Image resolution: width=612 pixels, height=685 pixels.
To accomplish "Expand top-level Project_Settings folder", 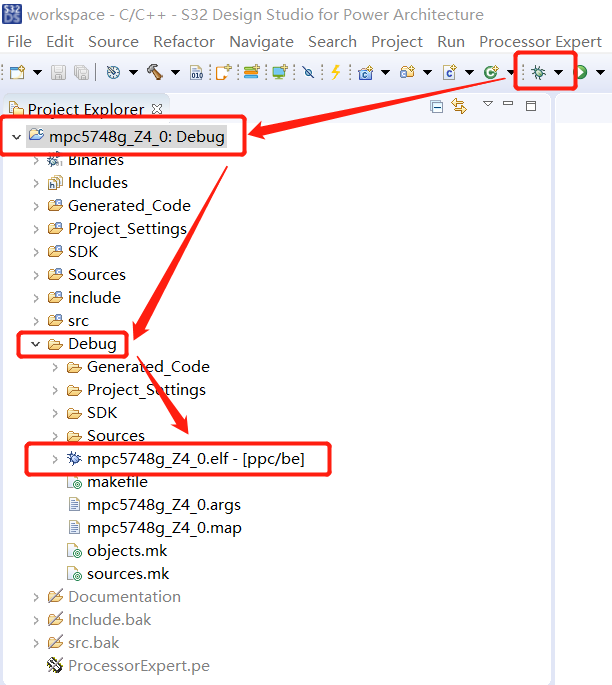I will click(36, 229).
